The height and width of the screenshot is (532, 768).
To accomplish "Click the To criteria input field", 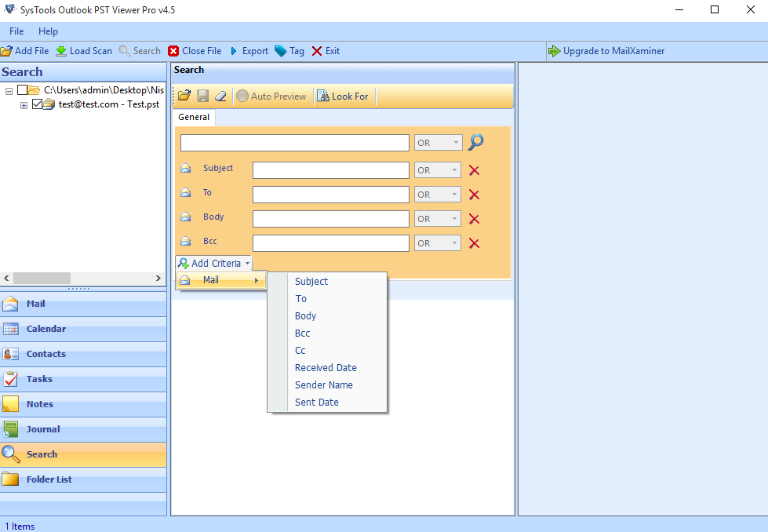I will (x=330, y=195).
